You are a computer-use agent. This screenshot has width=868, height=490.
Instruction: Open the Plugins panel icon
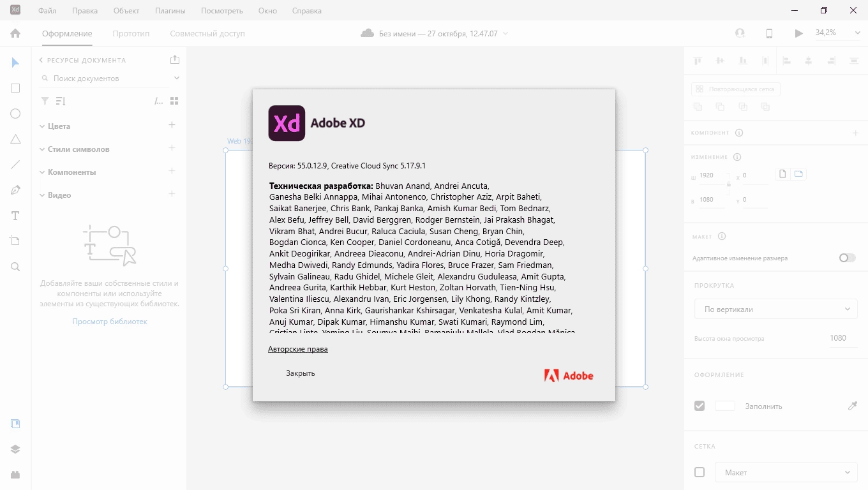pyautogui.click(x=16, y=475)
